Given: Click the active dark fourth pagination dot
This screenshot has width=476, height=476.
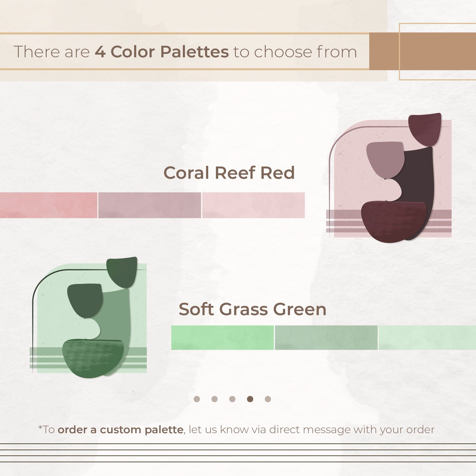Looking at the screenshot, I should point(250,399).
